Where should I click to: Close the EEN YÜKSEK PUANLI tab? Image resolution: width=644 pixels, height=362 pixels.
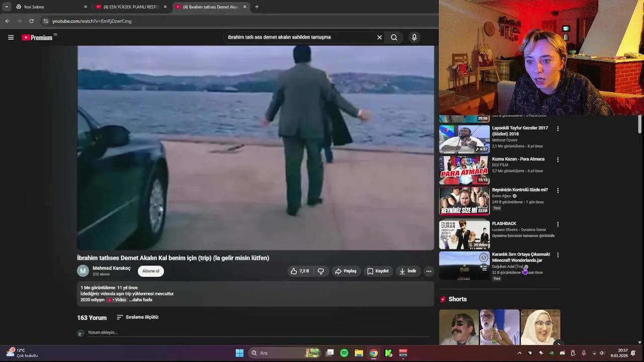[165, 7]
